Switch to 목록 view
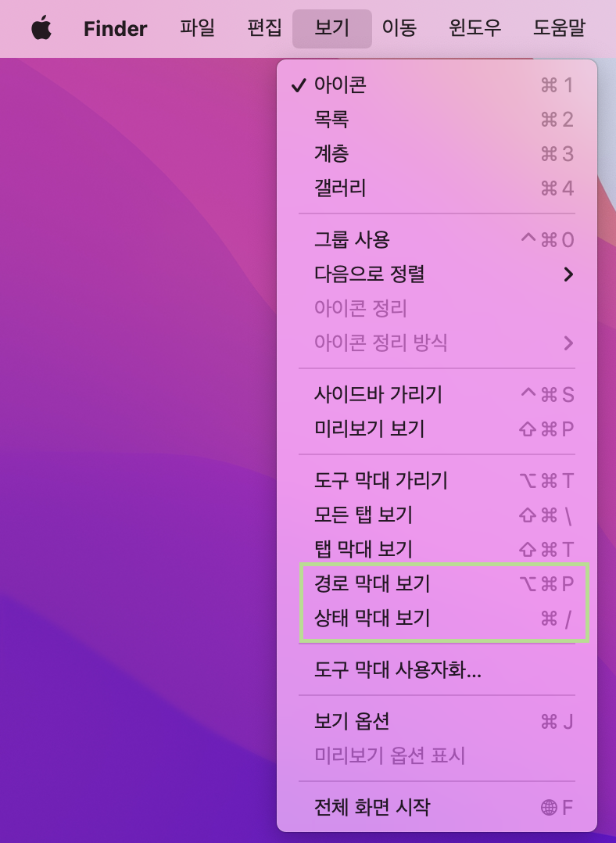616x843 pixels. coord(436,120)
